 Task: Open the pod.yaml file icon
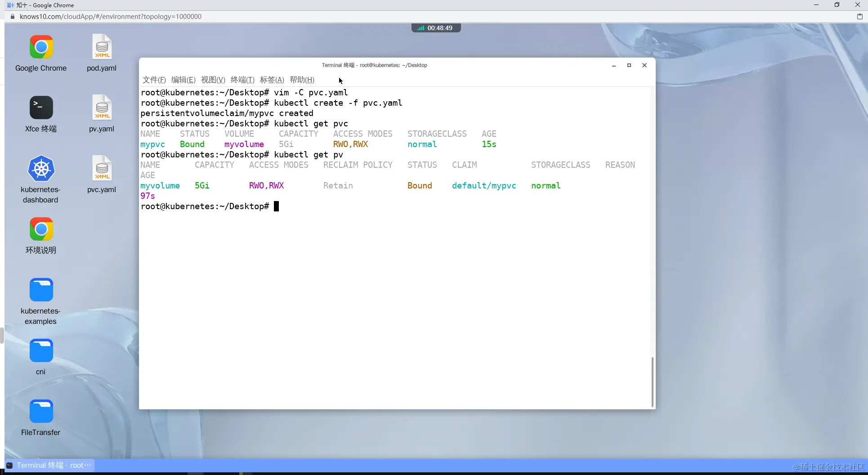[x=102, y=47]
